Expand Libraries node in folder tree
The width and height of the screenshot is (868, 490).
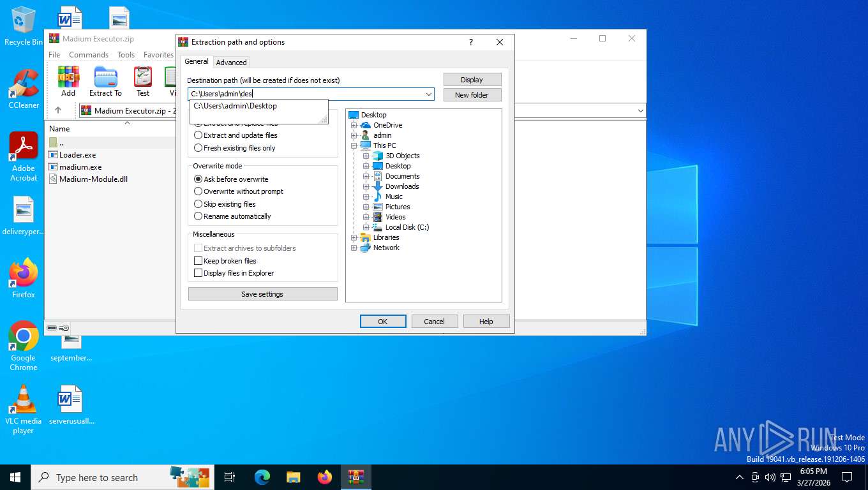click(x=354, y=237)
